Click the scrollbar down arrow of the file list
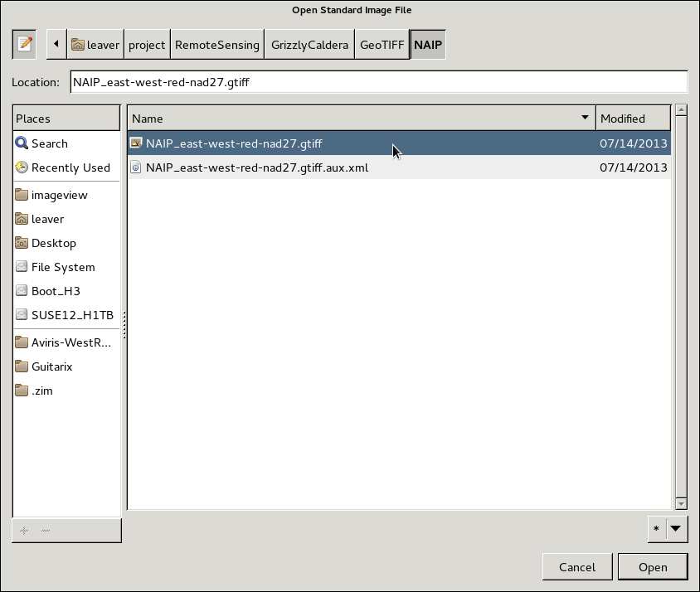The image size is (700, 592). click(x=681, y=504)
